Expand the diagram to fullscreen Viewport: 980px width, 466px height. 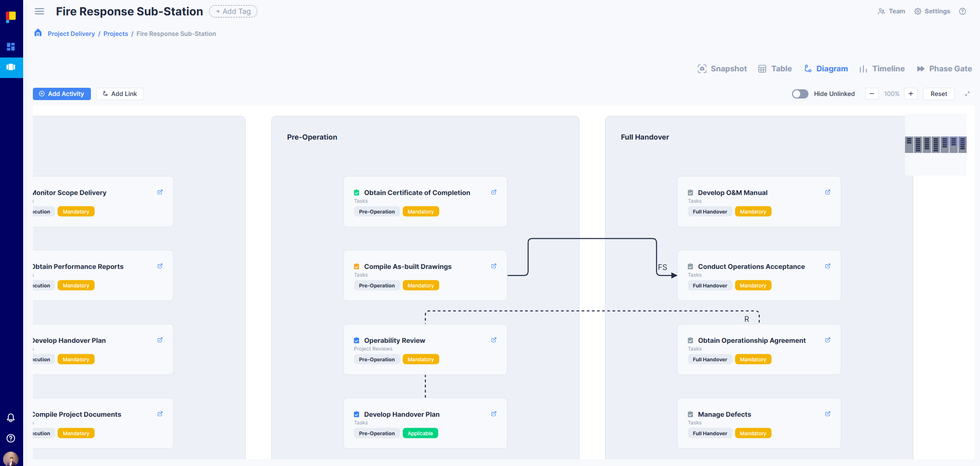(967, 93)
